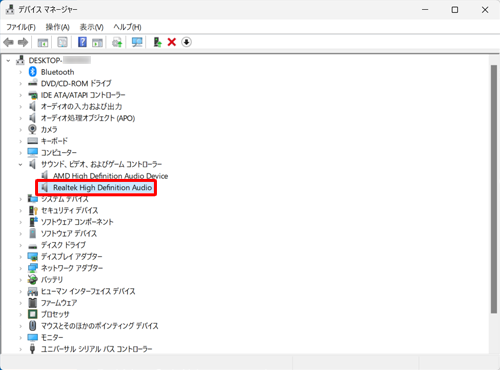Click the DVD/CD-ROM drive icon
The height and width of the screenshot is (370, 500).
coord(32,83)
